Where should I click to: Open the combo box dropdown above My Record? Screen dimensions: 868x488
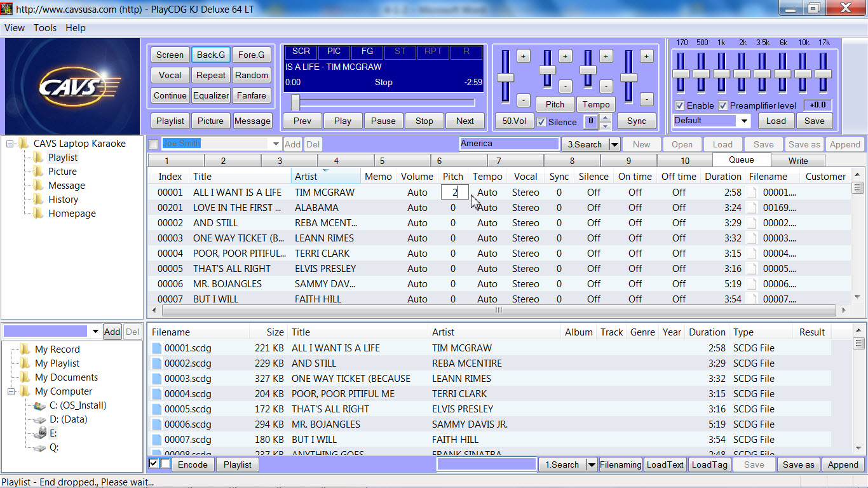(96, 331)
